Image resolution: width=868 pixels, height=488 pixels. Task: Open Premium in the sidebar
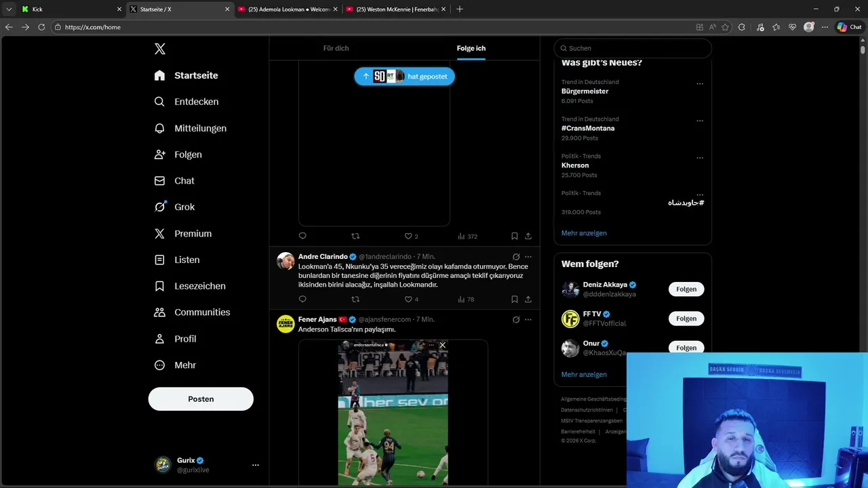tap(183, 233)
